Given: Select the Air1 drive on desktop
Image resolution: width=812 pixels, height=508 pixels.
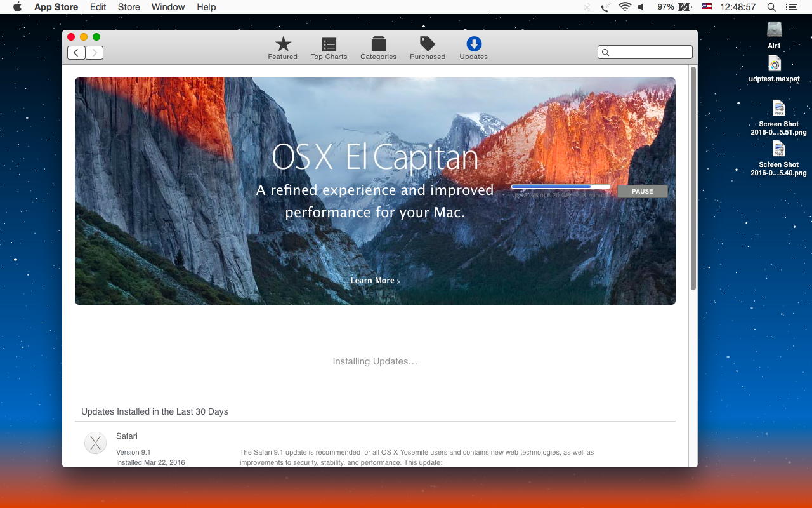Looking at the screenshot, I should coord(774,35).
